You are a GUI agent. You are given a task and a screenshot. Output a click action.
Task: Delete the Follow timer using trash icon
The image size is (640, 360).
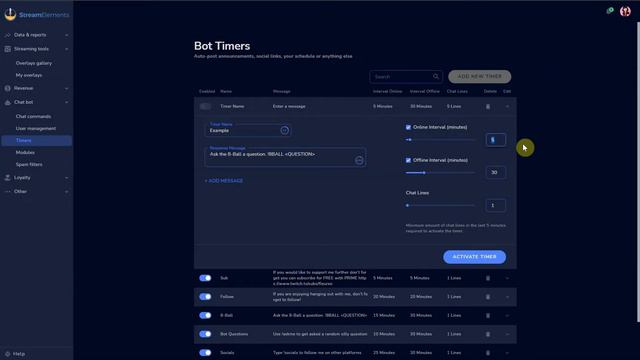[x=488, y=297]
